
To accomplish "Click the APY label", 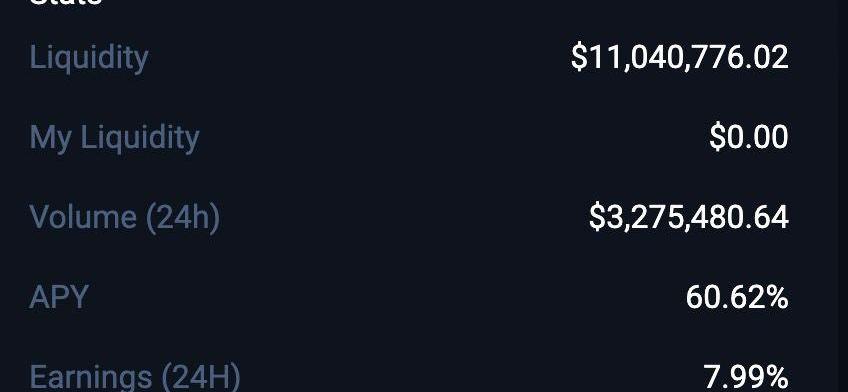I will pos(59,297).
